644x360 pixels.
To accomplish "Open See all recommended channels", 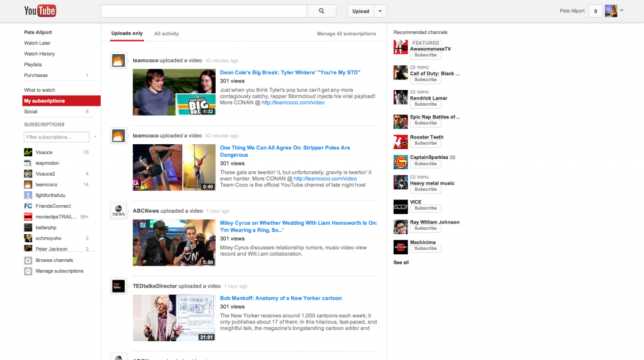I will [x=401, y=262].
